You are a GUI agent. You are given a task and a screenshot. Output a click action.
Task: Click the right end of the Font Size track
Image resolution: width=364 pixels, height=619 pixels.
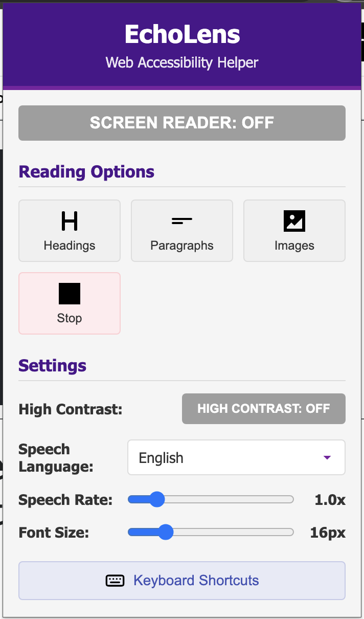(290, 533)
